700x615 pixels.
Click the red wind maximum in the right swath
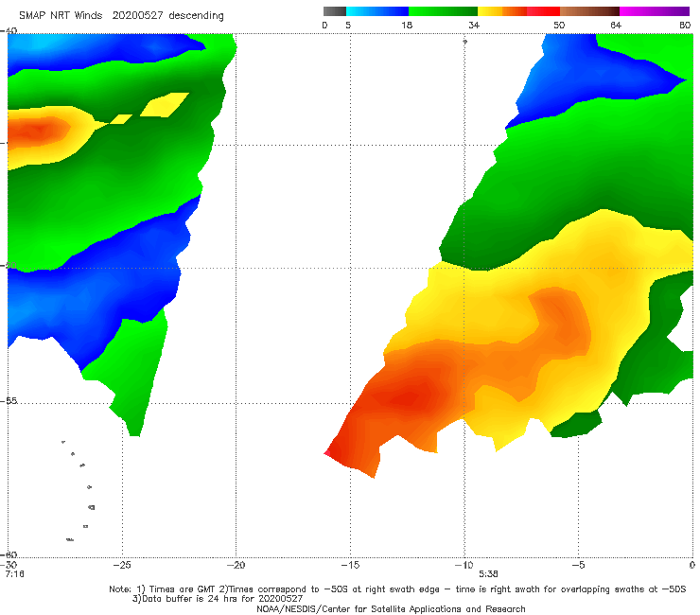[409, 397]
